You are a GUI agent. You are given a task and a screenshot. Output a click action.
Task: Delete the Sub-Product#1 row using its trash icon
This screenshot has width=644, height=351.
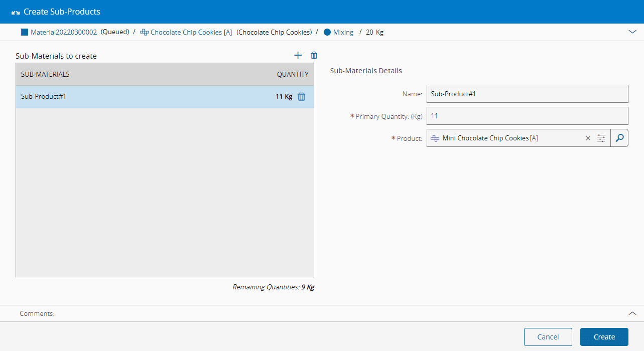(x=301, y=97)
